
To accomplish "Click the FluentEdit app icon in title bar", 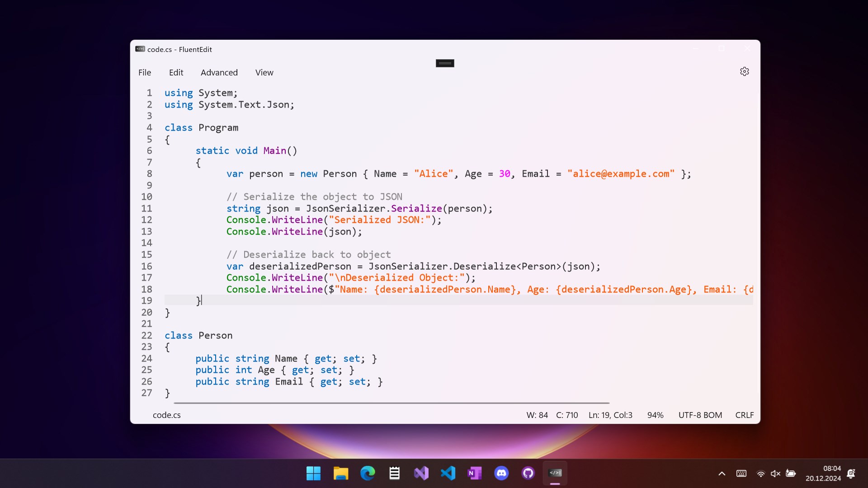I will [x=140, y=49].
